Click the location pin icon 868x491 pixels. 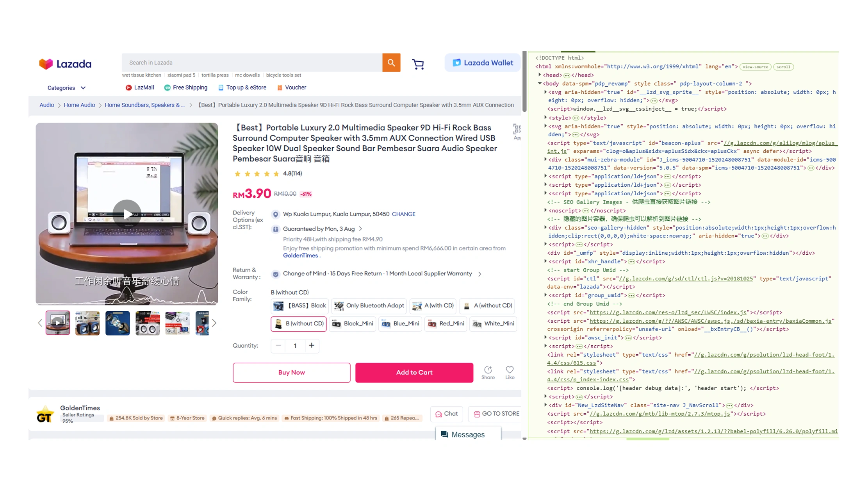coord(275,214)
